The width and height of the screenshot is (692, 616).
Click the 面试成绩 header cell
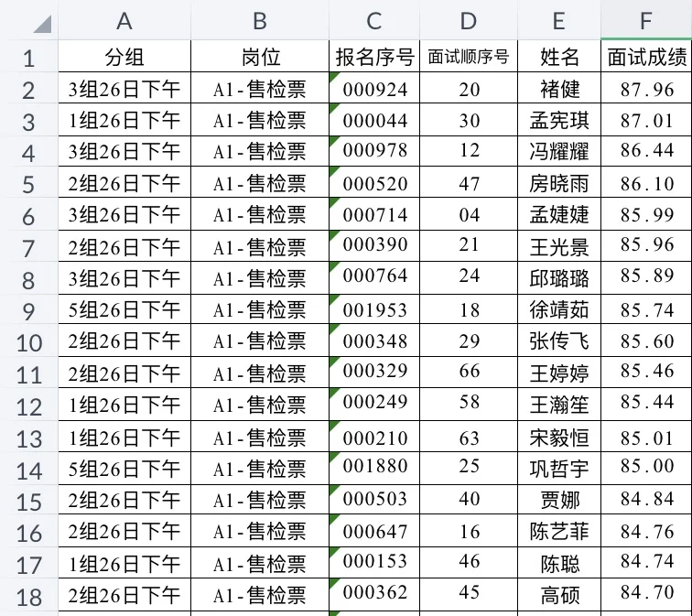pyautogui.click(x=646, y=57)
